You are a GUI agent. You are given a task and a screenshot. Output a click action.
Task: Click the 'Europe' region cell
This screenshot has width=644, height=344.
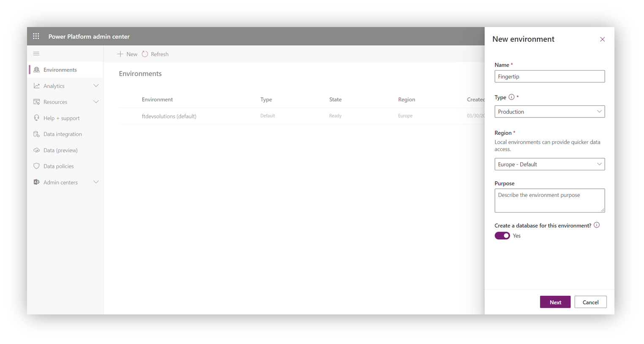point(405,116)
